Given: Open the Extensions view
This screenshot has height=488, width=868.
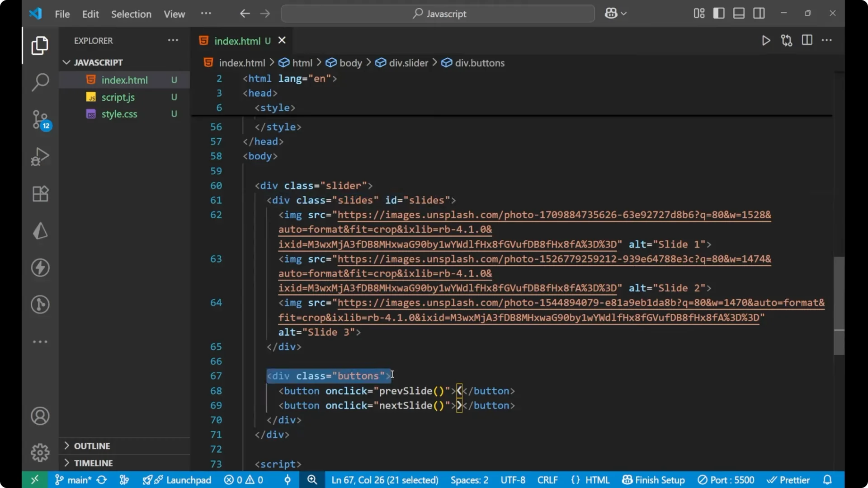Looking at the screenshot, I should click(40, 193).
